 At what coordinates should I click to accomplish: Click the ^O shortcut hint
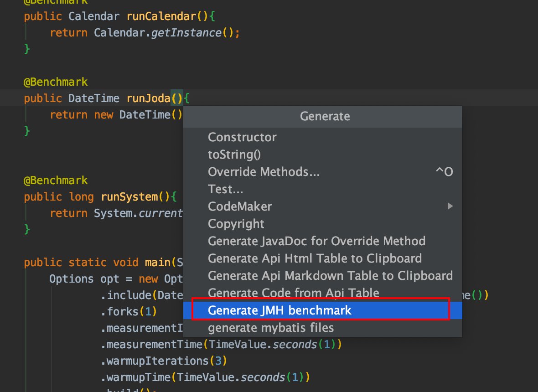tap(445, 172)
